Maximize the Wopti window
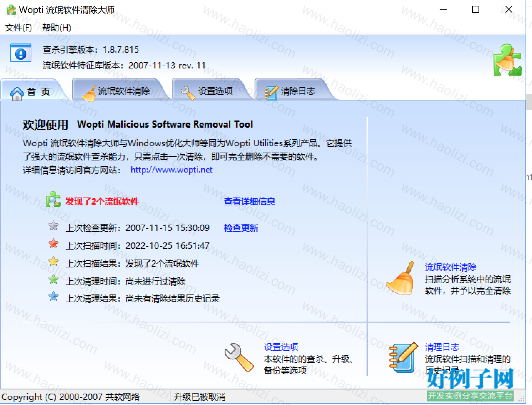This screenshot has height=405, width=532. pyautogui.click(x=476, y=10)
